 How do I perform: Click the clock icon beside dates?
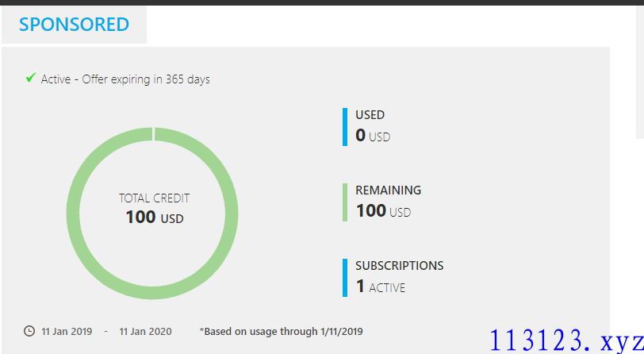point(29,331)
